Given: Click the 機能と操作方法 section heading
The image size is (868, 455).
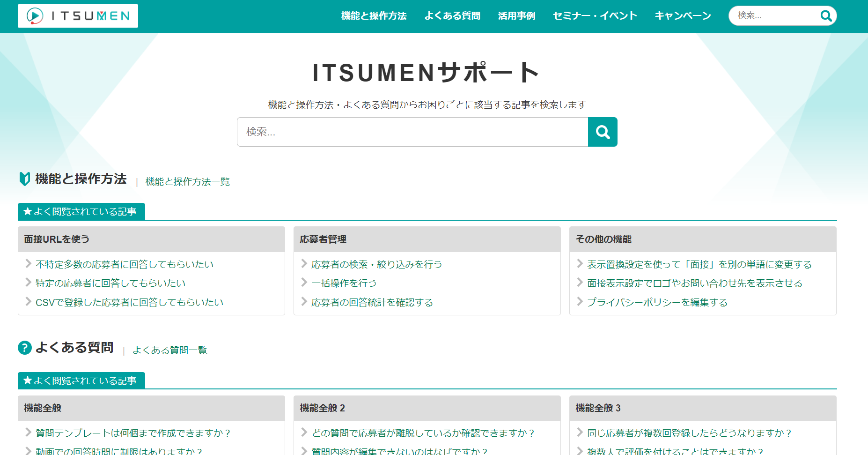Looking at the screenshot, I should coord(81,179).
